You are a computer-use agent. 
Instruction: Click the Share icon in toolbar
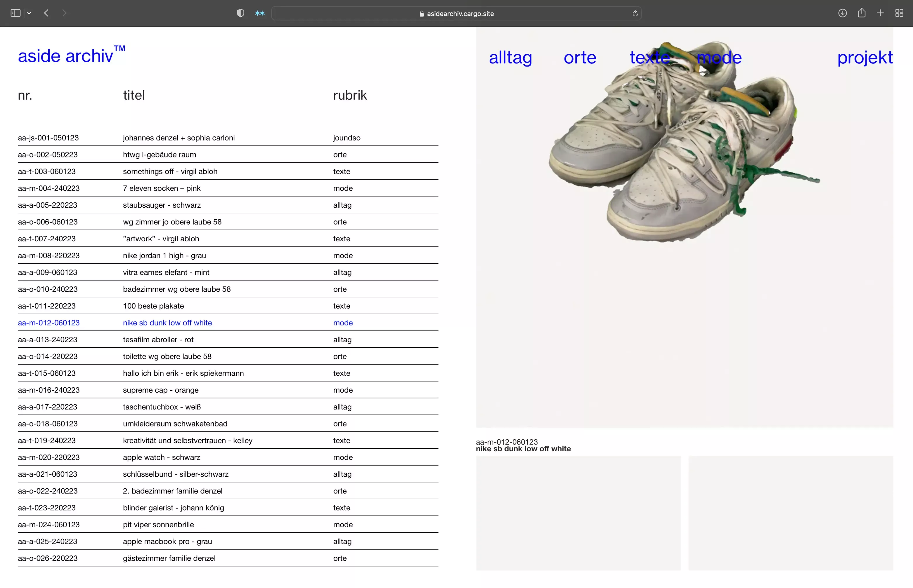pyautogui.click(x=862, y=13)
